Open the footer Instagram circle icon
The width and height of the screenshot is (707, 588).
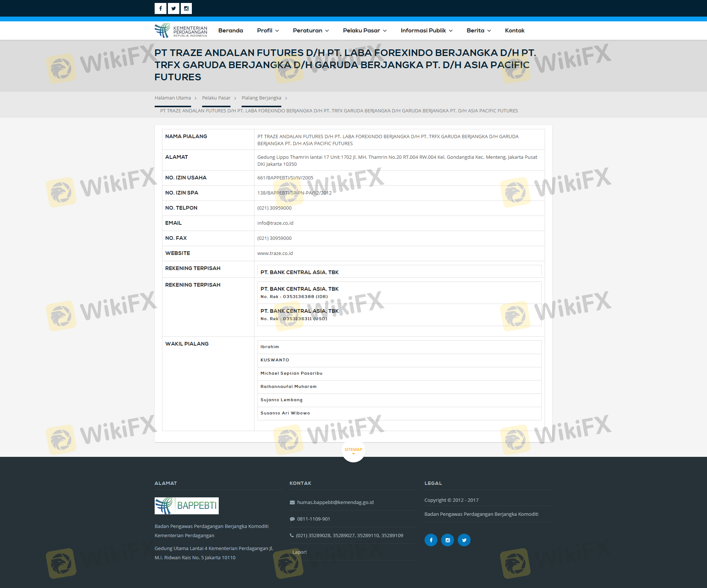tap(447, 540)
